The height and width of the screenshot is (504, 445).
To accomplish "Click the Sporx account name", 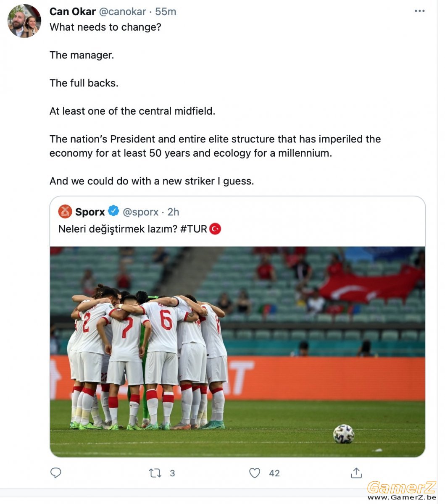I will pos(90,212).
